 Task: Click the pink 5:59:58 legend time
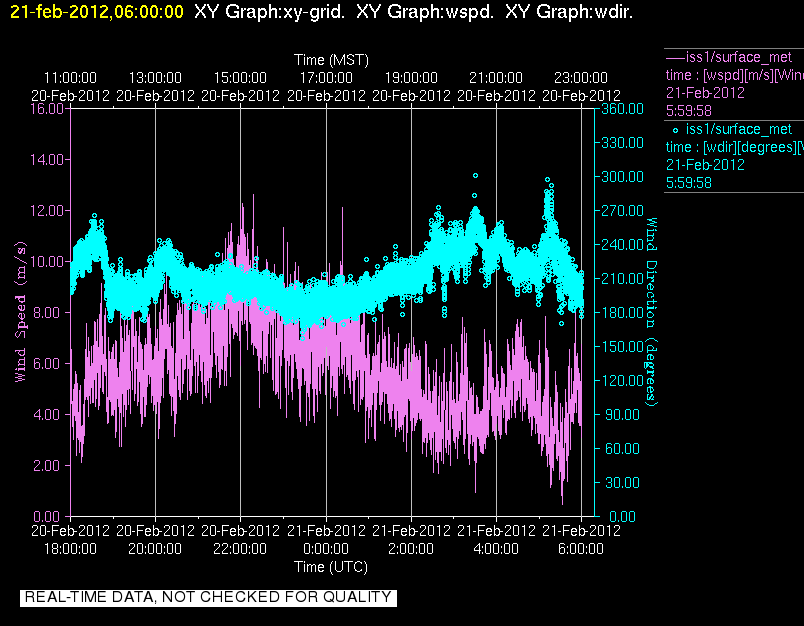[689, 111]
